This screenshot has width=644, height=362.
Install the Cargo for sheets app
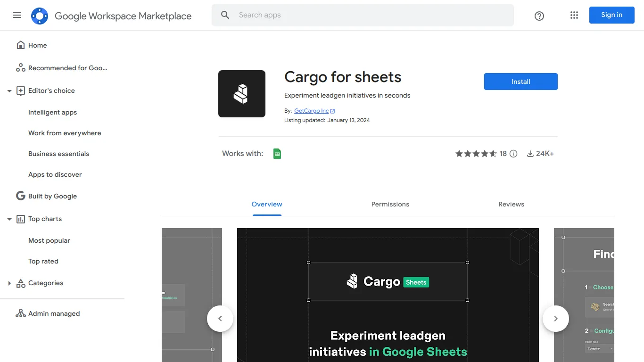pos(521,82)
